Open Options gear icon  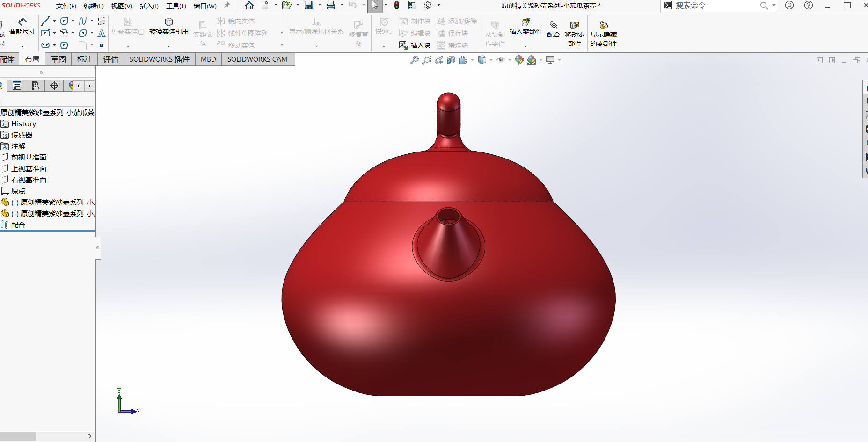tap(428, 6)
